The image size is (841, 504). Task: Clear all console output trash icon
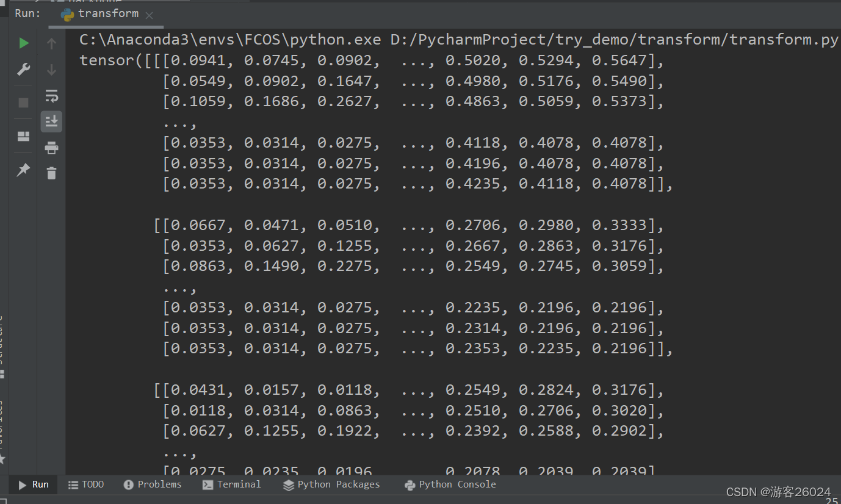pyautogui.click(x=52, y=173)
